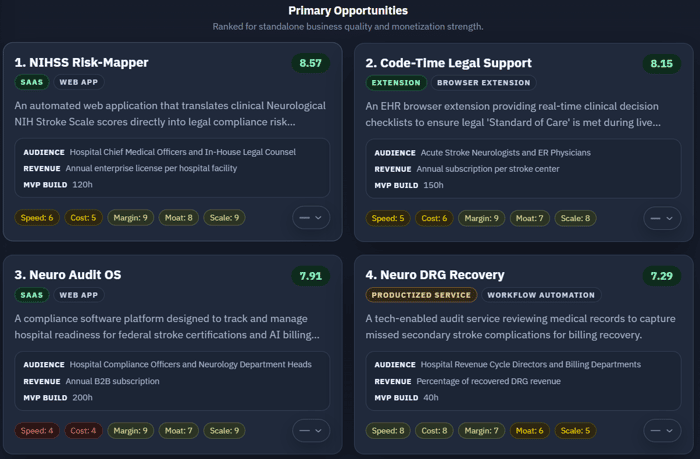Expand the dropdown on Code-Time Legal Support card
Image resolution: width=700 pixels, height=459 pixels.
[662, 218]
